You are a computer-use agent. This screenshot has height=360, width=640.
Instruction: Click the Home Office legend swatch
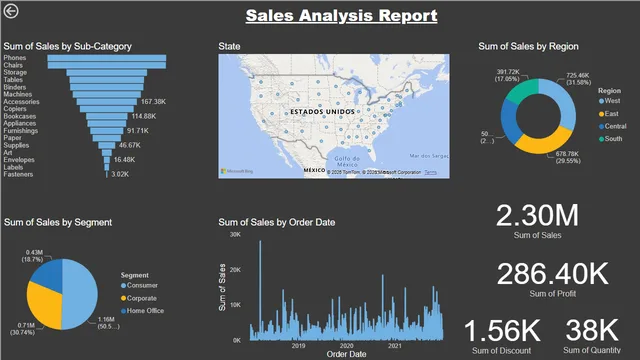click(x=124, y=311)
